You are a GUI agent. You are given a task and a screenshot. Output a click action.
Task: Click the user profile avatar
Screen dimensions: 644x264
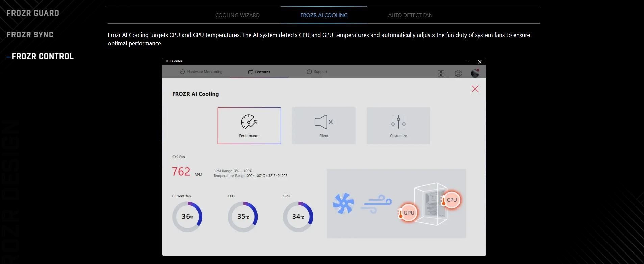click(x=475, y=73)
